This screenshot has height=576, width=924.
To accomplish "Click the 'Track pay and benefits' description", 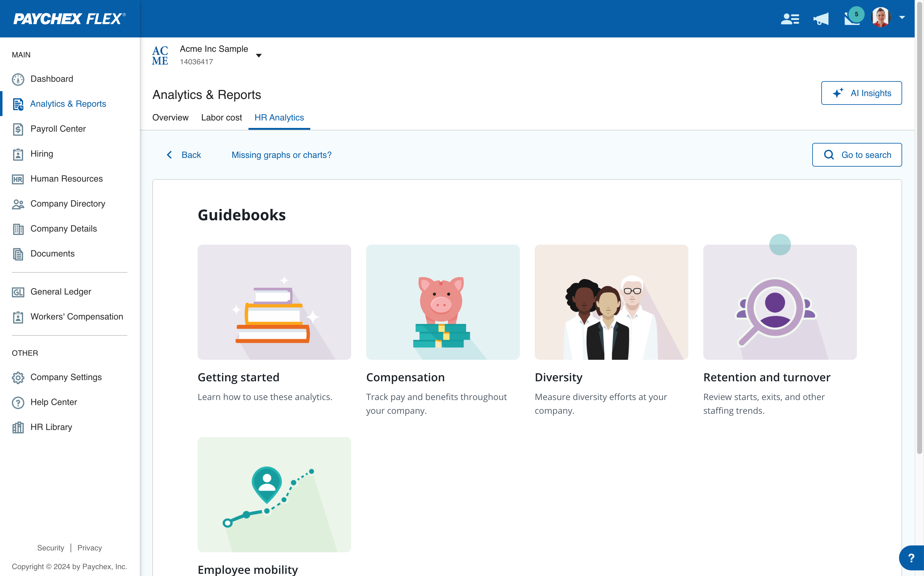I will click(436, 404).
